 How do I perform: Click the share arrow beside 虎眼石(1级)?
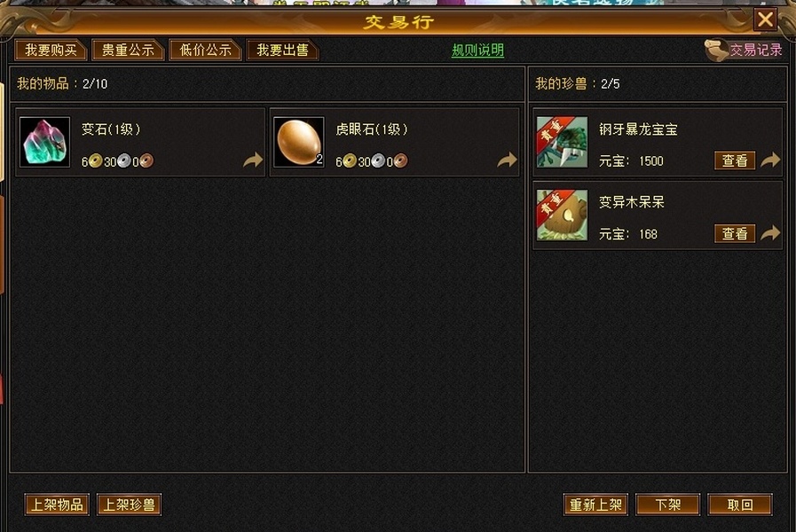point(507,160)
